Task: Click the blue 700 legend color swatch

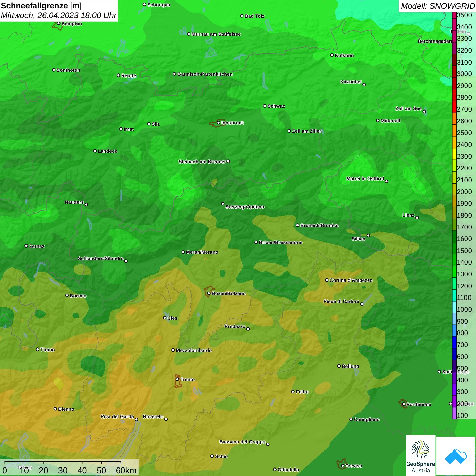Action: pos(454,342)
